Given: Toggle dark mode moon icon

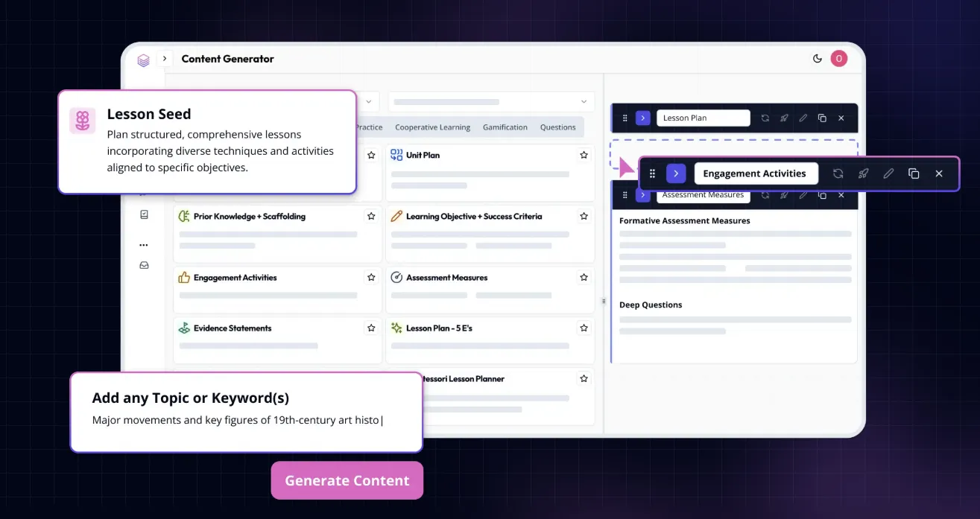Looking at the screenshot, I should click(818, 59).
